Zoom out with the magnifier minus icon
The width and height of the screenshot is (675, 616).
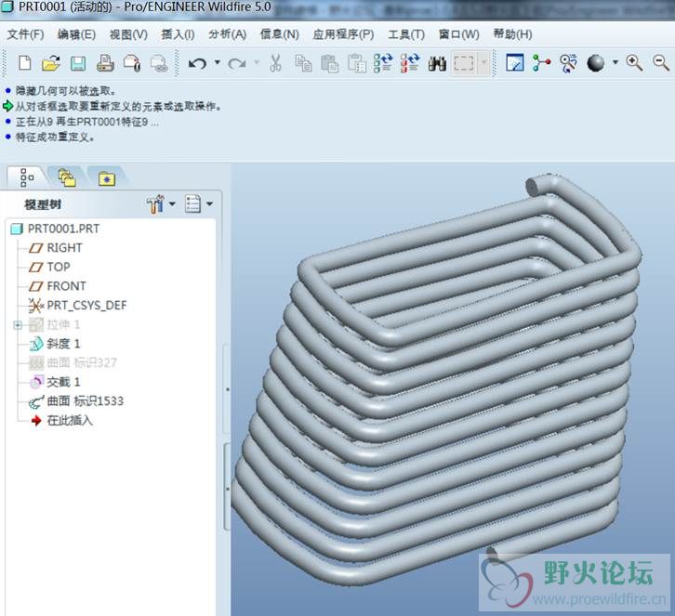tap(661, 63)
